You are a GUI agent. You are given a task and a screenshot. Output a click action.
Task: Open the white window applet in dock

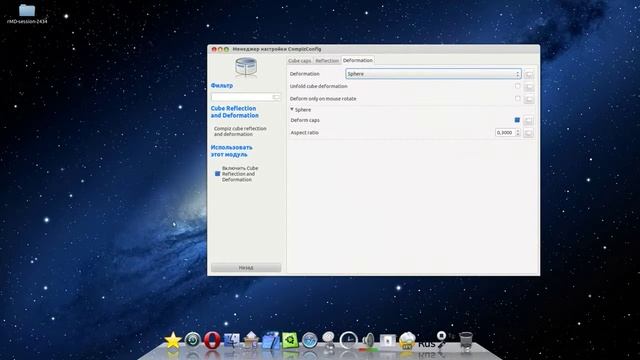click(x=388, y=340)
